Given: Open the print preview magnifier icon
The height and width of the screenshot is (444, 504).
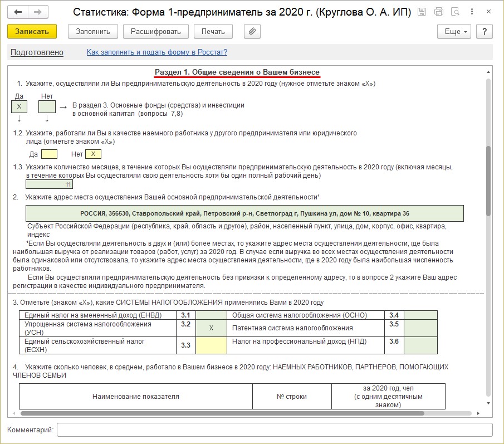Looking at the screenshot, I should pyautogui.click(x=455, y=12).
